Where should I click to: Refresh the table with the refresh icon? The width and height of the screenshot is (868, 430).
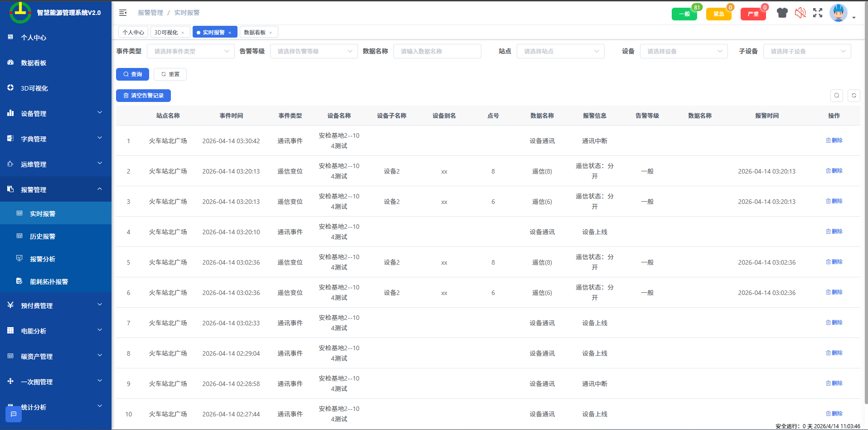[853, 96]
